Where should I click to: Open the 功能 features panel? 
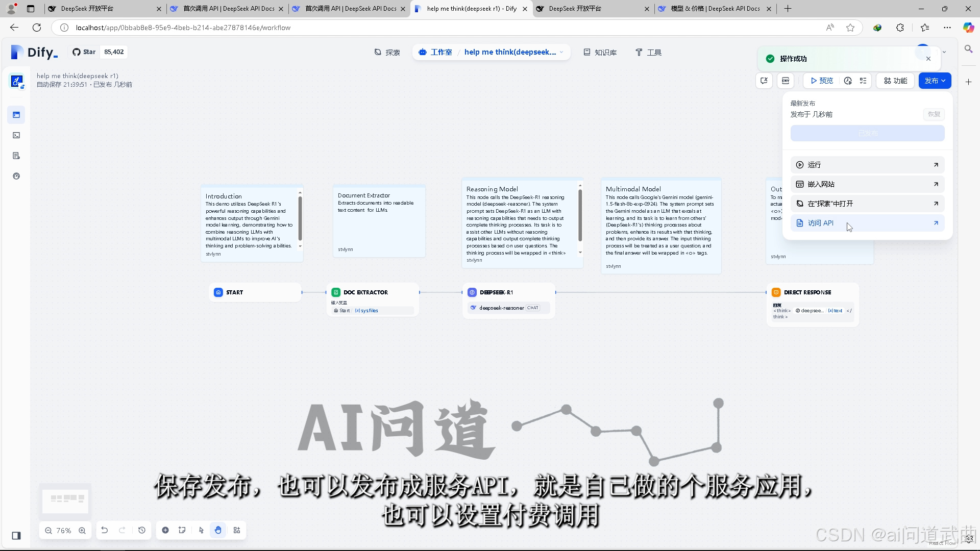point(895,81)
